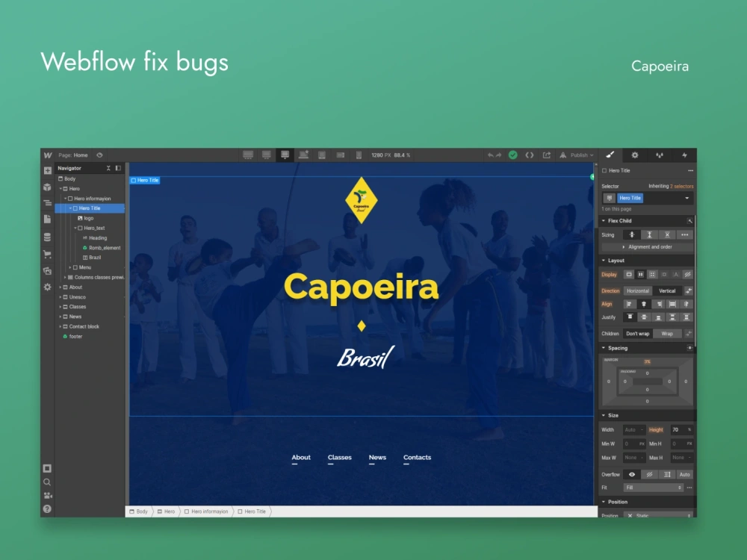
Task: Open the Interactions lightning bolt icon
Action: [x=684, y=154]
